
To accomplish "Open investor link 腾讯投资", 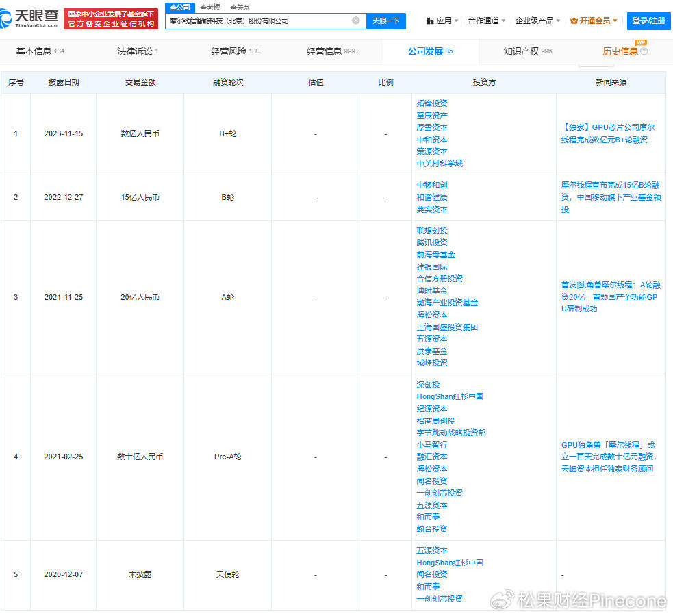I will tap(432, 242).
